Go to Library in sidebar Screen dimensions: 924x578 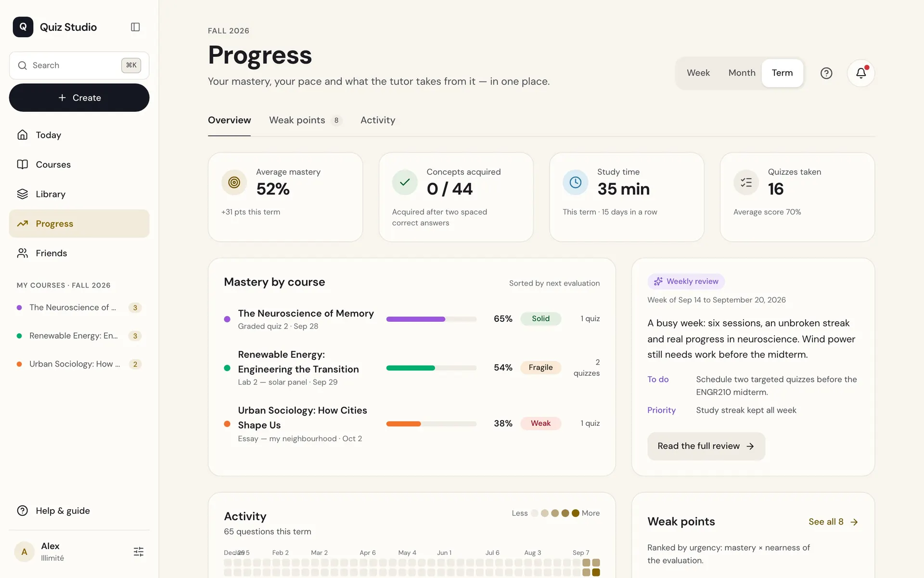(x=79, y=194)
